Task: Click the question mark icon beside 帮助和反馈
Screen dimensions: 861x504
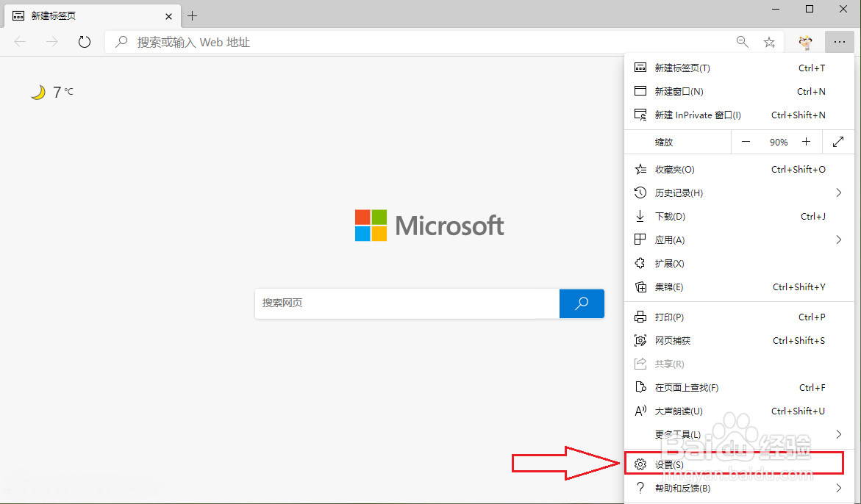Action: click(x=640, y=488)
